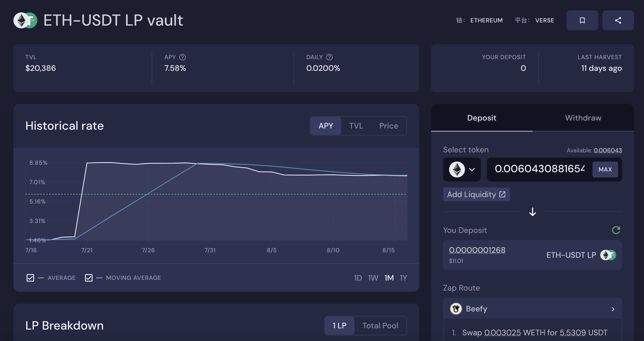Image resolution: width=644 pixels, height=341 pixels.
Task: Click the APY help question-mark icon
Action: click(183, 57)
